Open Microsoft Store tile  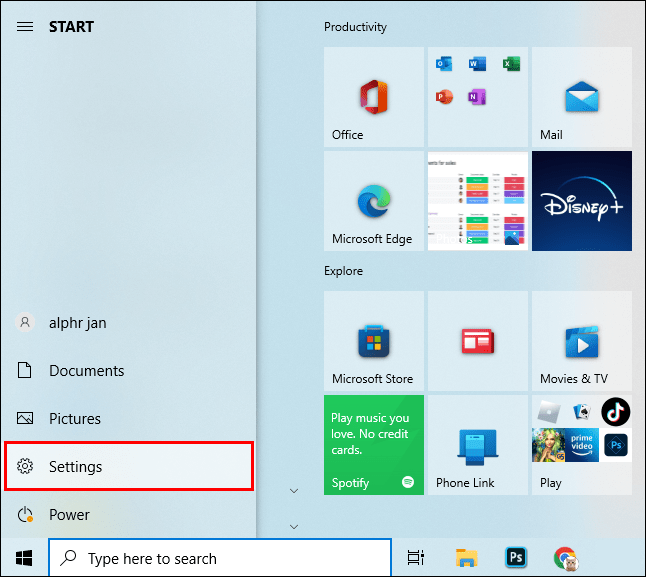(374, 341)
